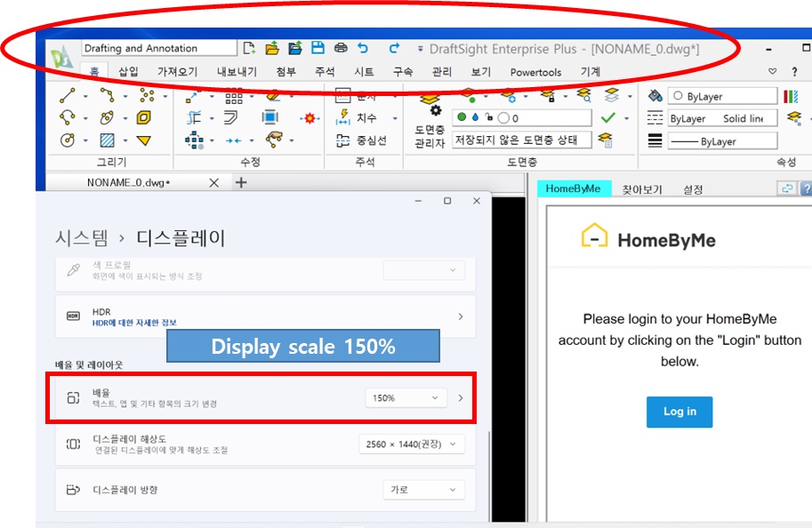This screenshot has height=528, width=812.
Task: Click the yellow inverted triangle draw tool
Action: coord(144,140)
